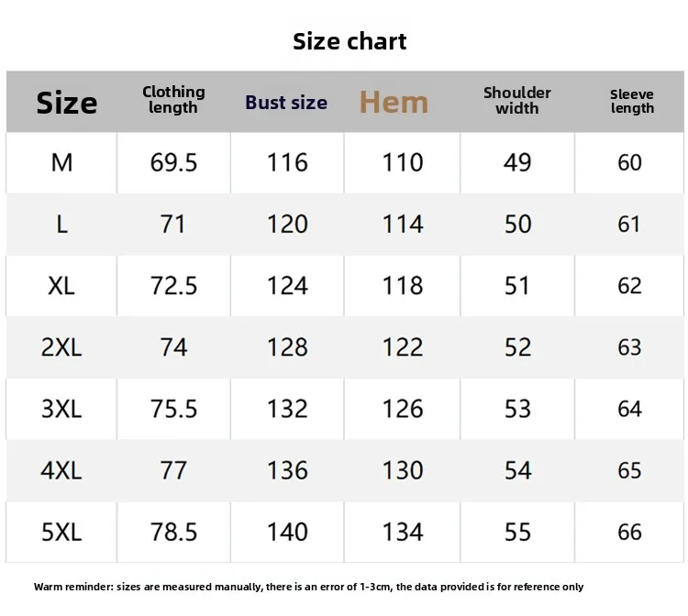The image size is (688, 616).
Task: Click hem value 122 in 2XL row
Action: pos(403,347)
